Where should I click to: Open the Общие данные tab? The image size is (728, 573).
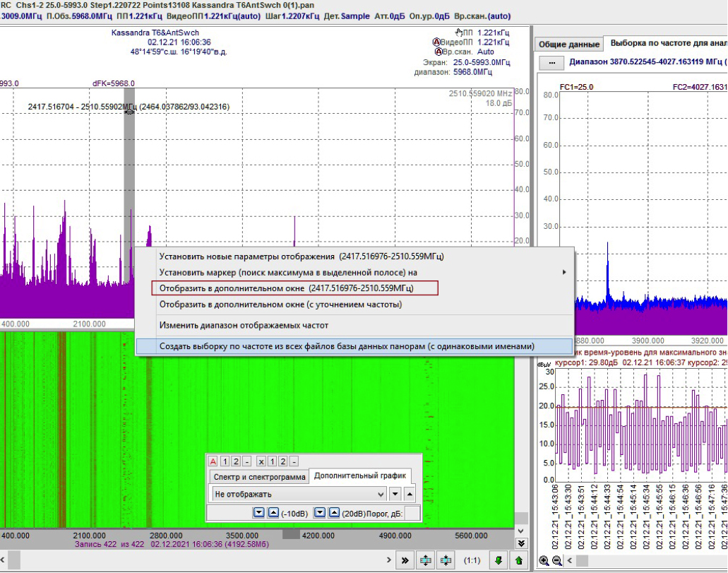(569, 44)
